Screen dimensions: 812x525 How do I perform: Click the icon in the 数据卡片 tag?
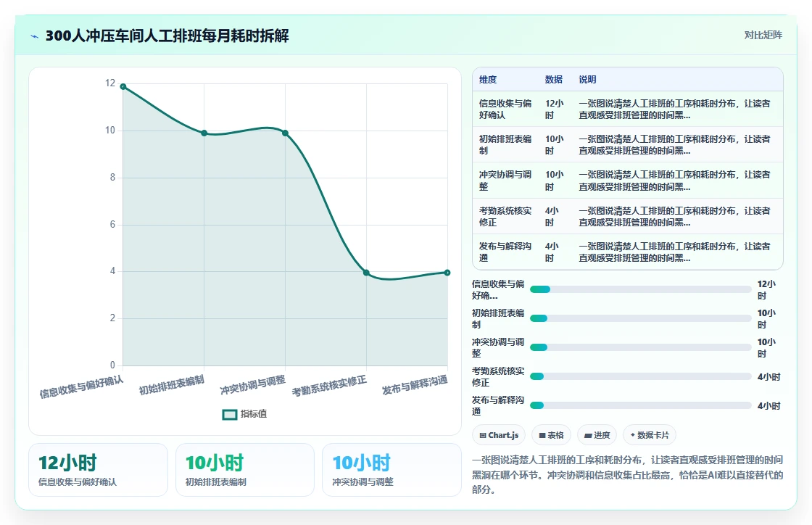click(632, 435)
